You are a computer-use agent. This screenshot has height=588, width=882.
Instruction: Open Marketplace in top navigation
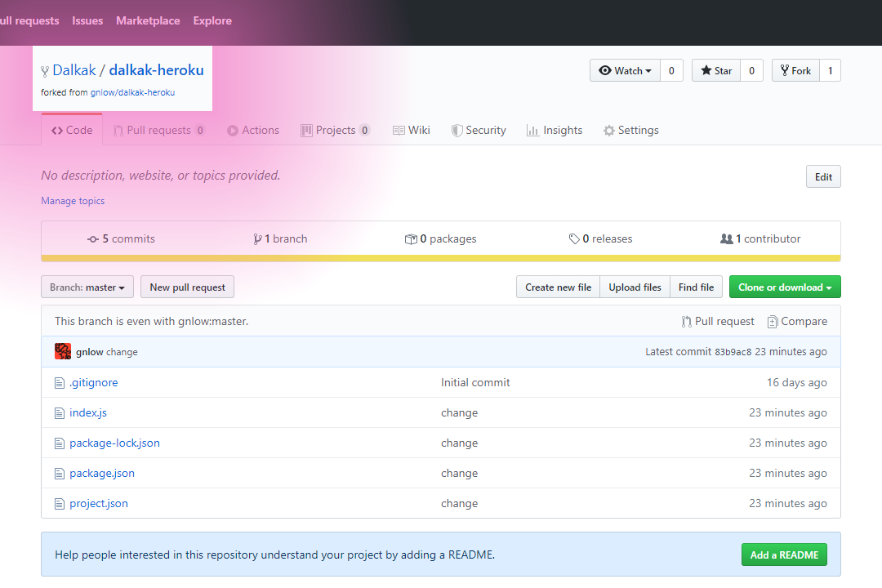148,20
